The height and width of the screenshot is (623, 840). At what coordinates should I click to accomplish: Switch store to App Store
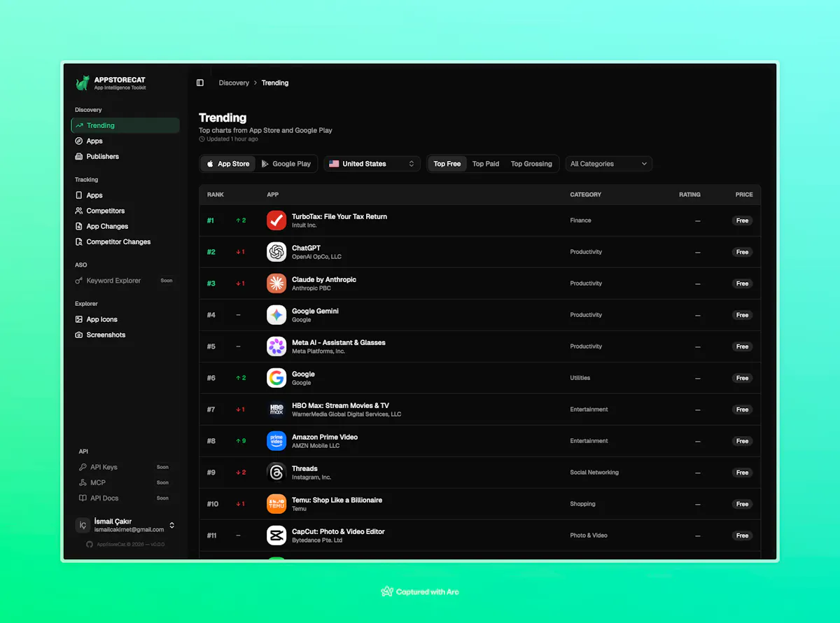click(x=228, y=164)
